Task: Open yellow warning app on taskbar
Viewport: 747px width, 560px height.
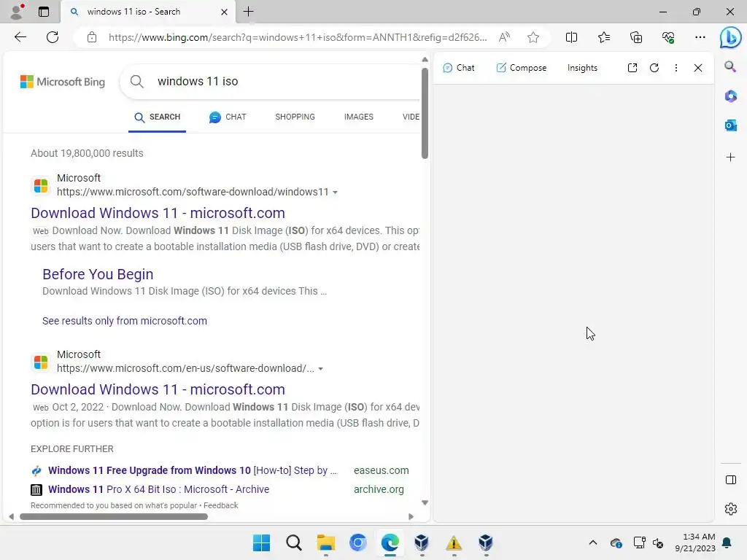Action: tap(454, 542)
